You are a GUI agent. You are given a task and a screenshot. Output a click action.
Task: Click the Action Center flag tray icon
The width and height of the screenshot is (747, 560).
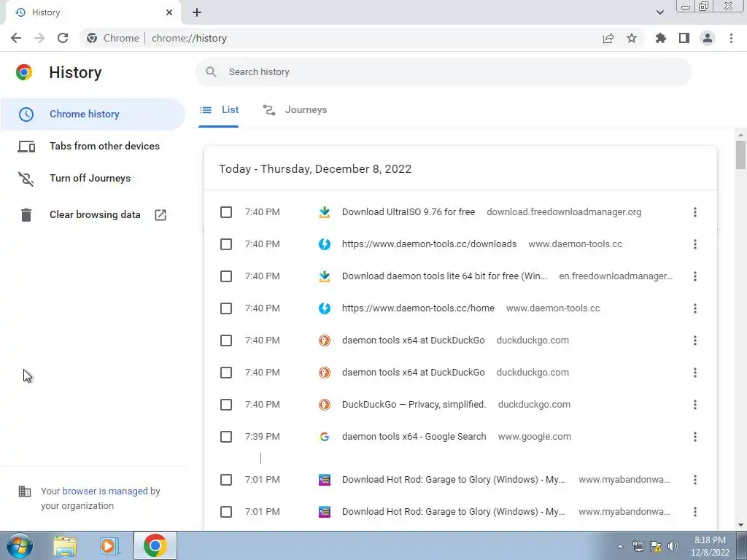click(656, 546)
